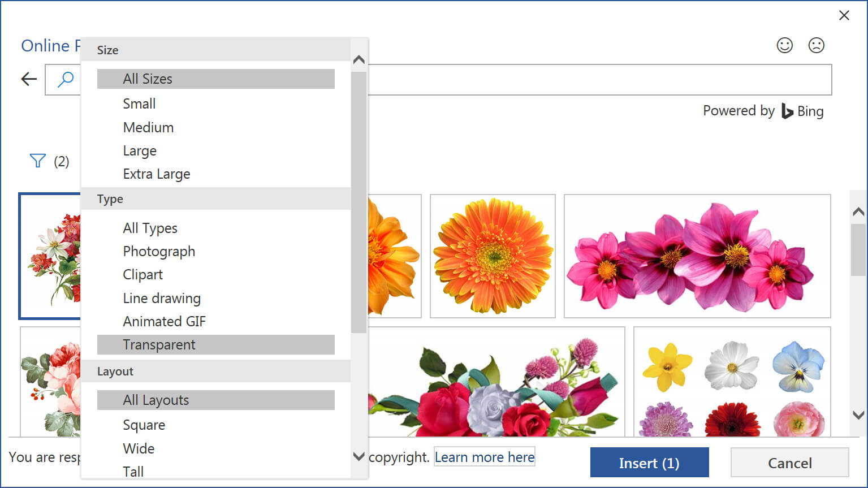Screen dimensions: 868x488
Task: Send negative feedback with frown face
Action: click(x=816, y=45)
